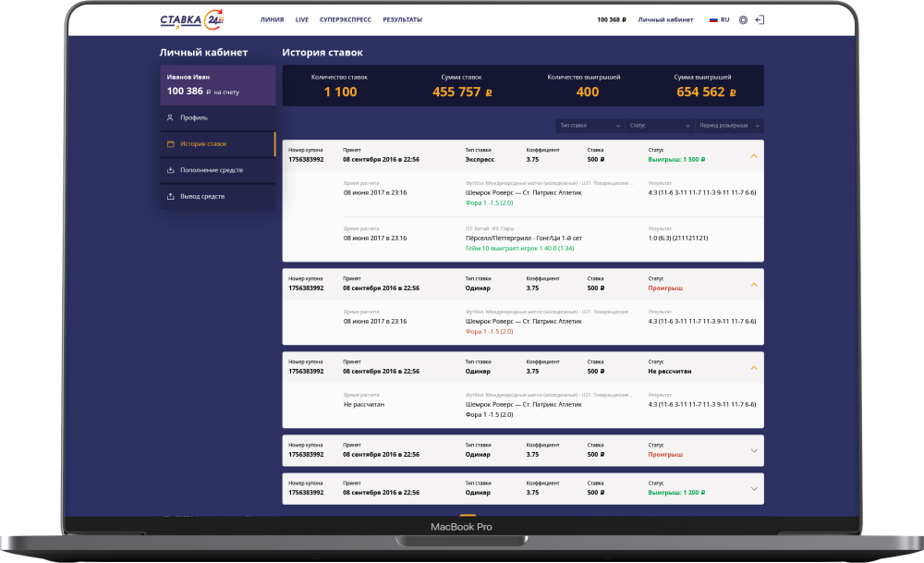The width and height of the screenshot is (924, 563).
Task: Click the person icon beside Профиль
Action: pyautogui.click(x=170, y=118)
